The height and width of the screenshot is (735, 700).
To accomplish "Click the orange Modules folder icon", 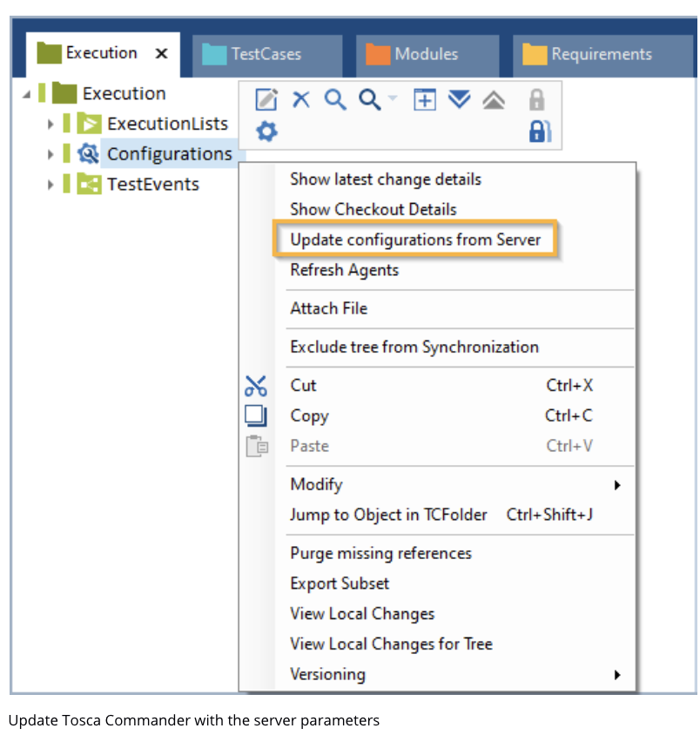I will click(x=378, y=54).
